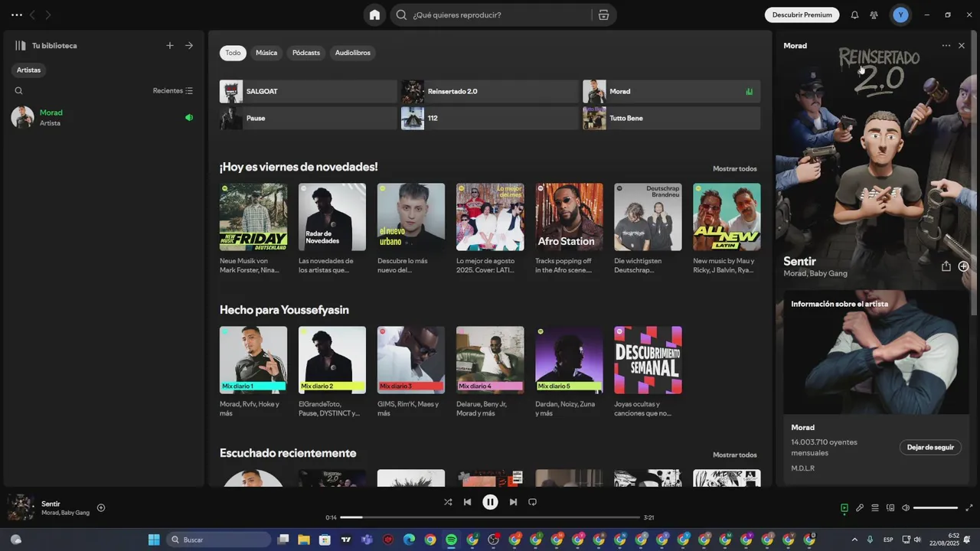
Task: Open more options in Now Playing panel
Action: tap(946, 46)
